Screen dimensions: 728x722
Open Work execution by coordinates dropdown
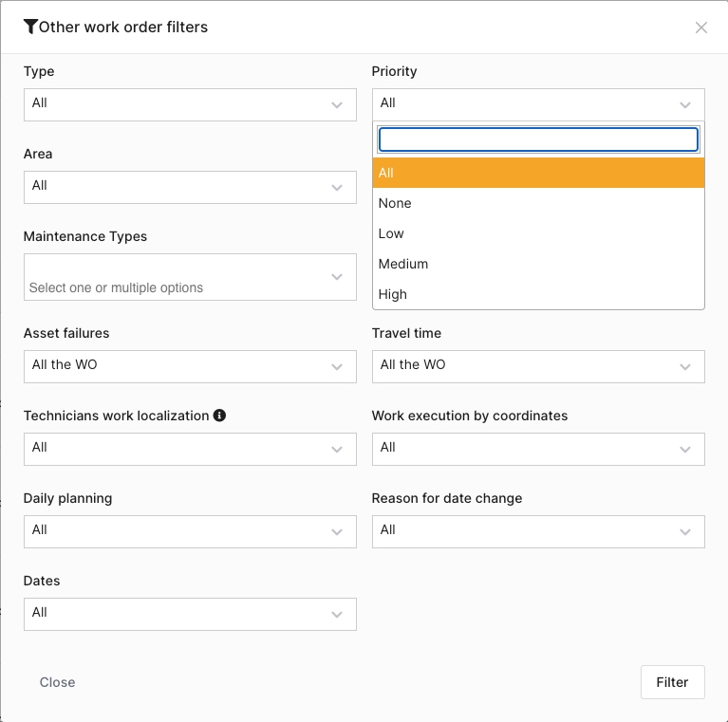(x=538, y=449)
